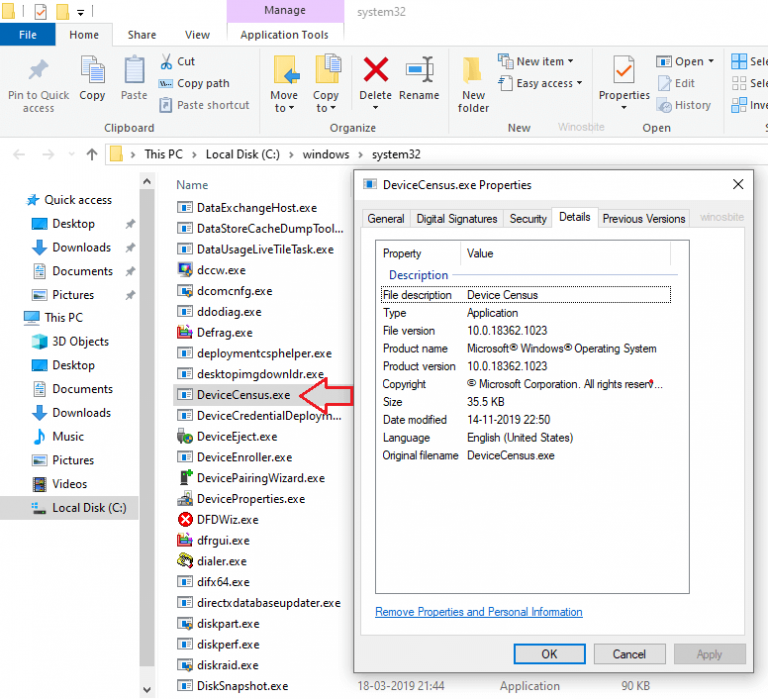This screenshot has height=699, width=768.
Task: Navigate up one folder level arrow
Action: pyautogui.click(x=92, y=154)
